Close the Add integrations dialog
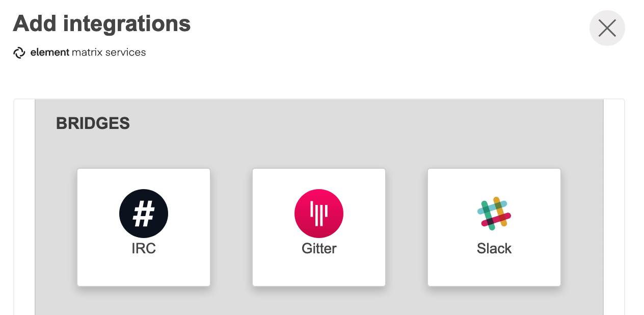The image size is (644, 315). (x=607, y=28)
